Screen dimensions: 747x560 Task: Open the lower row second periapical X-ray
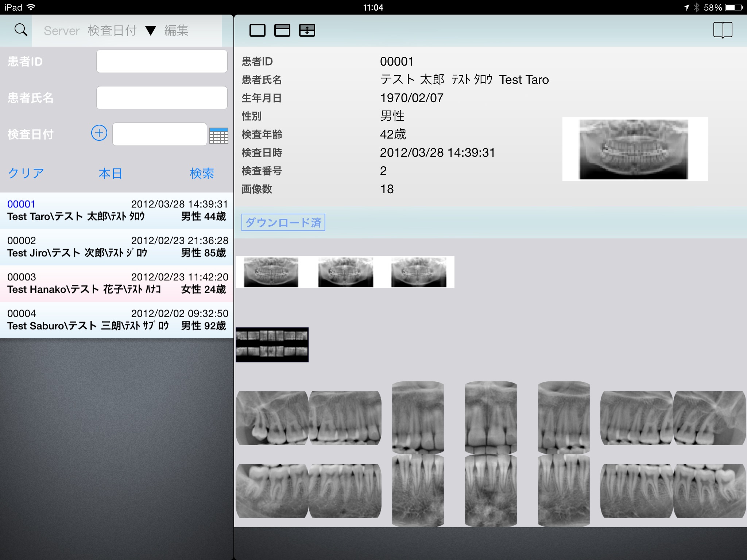coord(345,491)
